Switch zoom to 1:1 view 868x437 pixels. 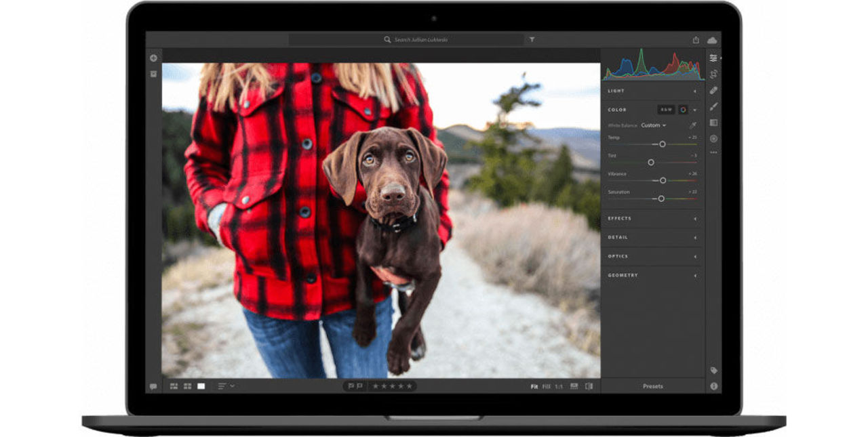(558, 386)
